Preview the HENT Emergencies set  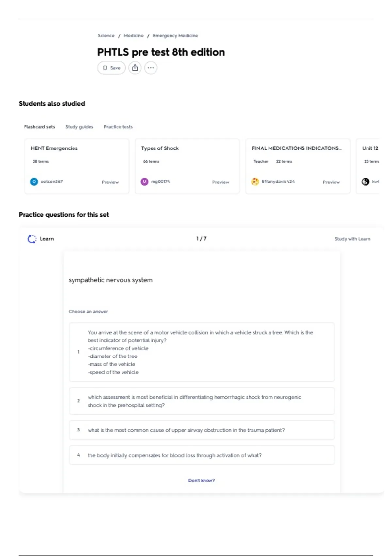[110, 182]
